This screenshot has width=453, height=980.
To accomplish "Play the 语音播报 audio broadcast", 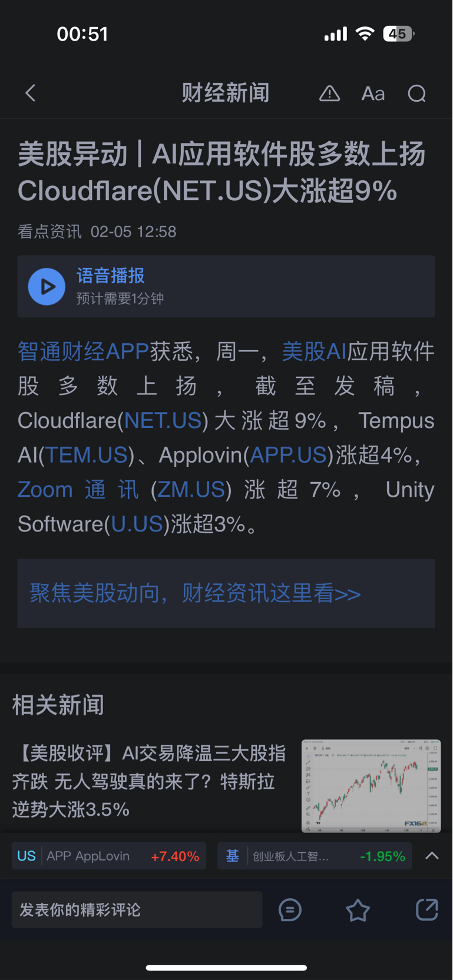I will click(x=47, y=287).
